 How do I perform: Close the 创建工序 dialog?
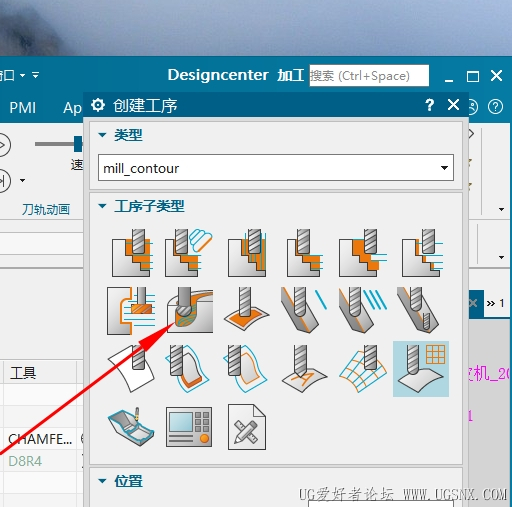(x=453, y=105)
